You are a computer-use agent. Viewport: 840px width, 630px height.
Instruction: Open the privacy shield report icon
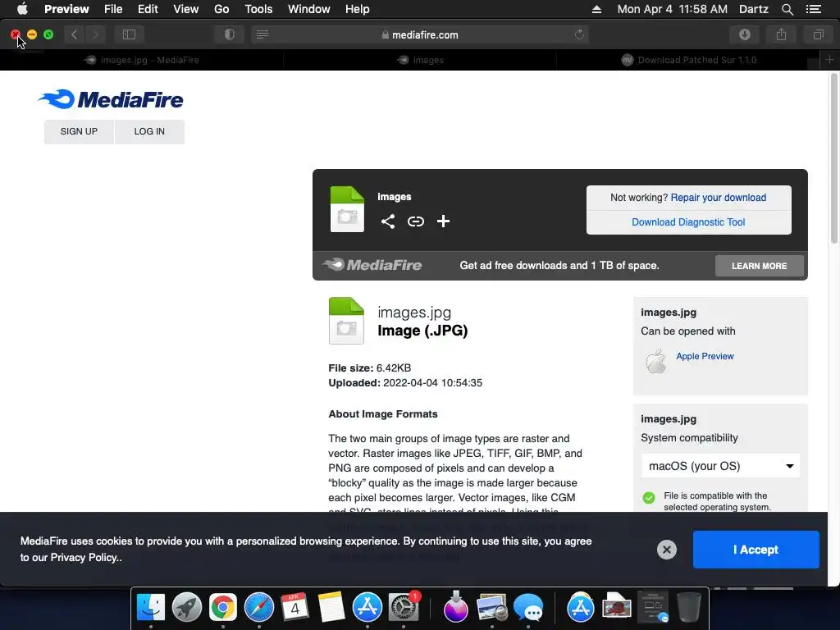click(x=230, y=34)
